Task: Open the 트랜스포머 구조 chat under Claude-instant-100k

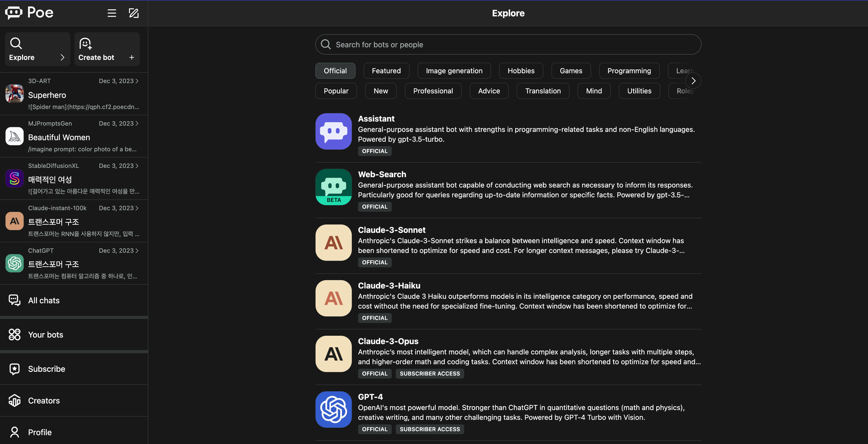Action: (x=74, y=221)
